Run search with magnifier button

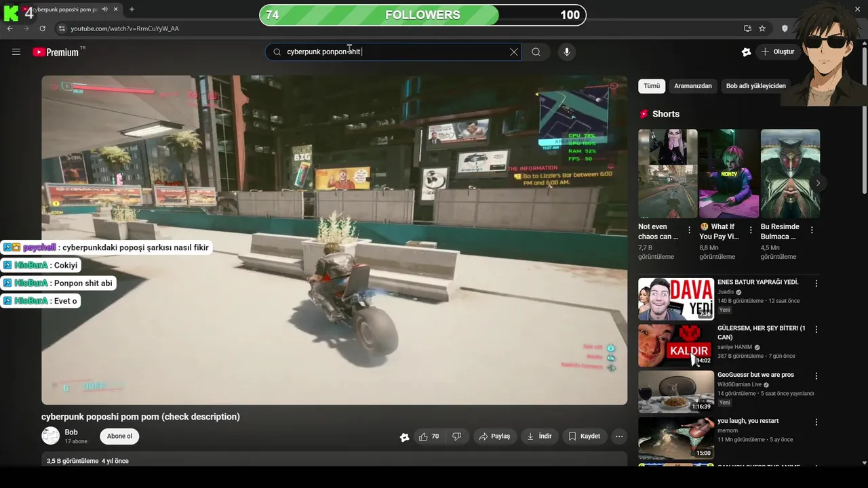click(536, 52)
